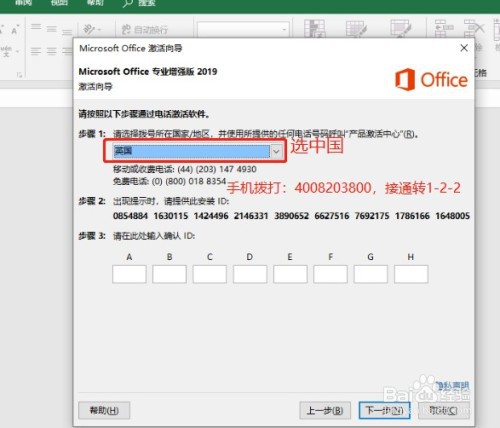This screenshot has width=500, height=428.
Task: Select installation ID group 1648005
Action: 452,216
